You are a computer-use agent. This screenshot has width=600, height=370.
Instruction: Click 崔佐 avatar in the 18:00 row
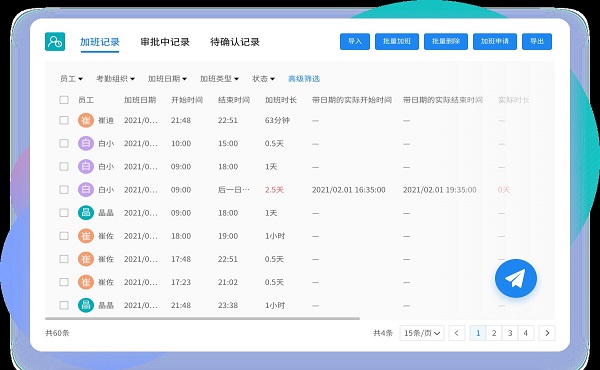(86, 236)
